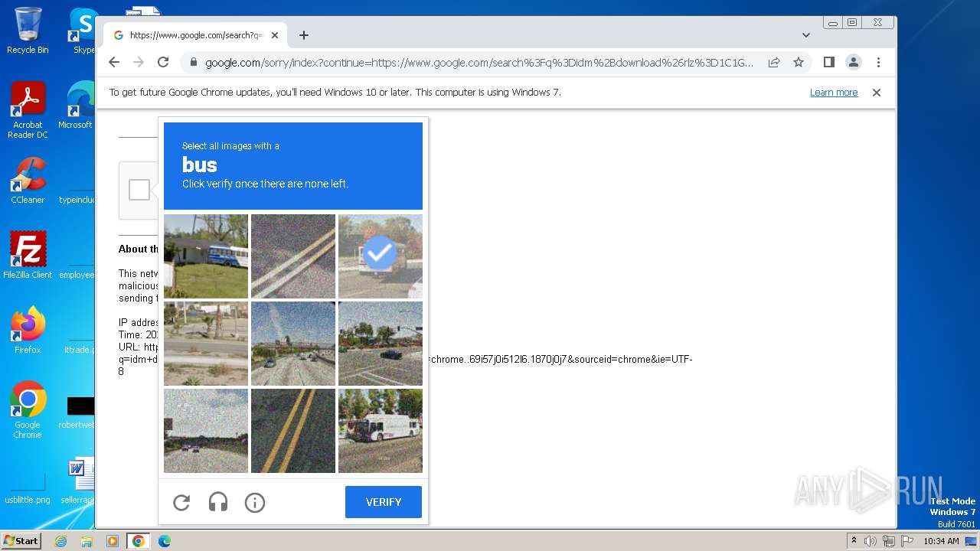Select the tile with diagonal white road lines
The width and height of the screenshot is (980, 551).
coord(293,256)
